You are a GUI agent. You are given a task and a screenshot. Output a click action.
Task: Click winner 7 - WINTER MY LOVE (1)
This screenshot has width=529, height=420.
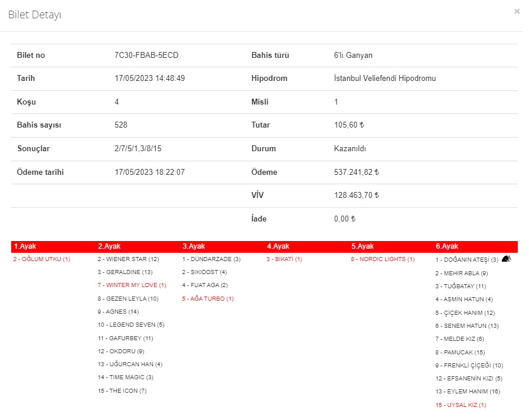[x=132, y=285]
